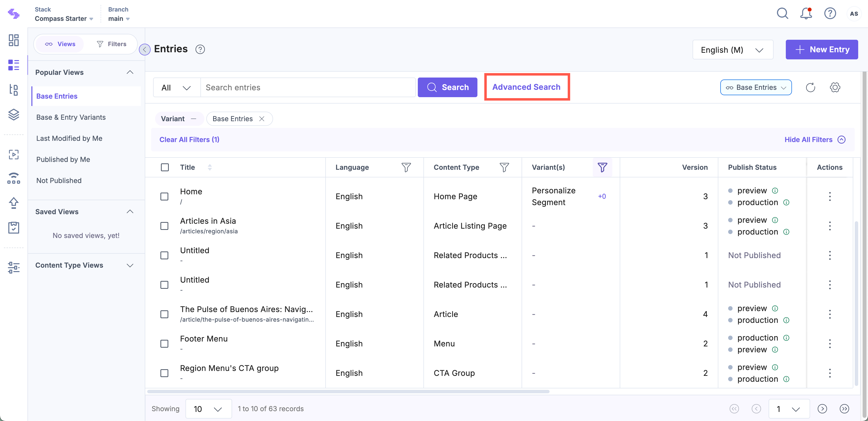This screenshot has height=421, width=868.
Task: Open global search magnifier in header
Action: 782,13
